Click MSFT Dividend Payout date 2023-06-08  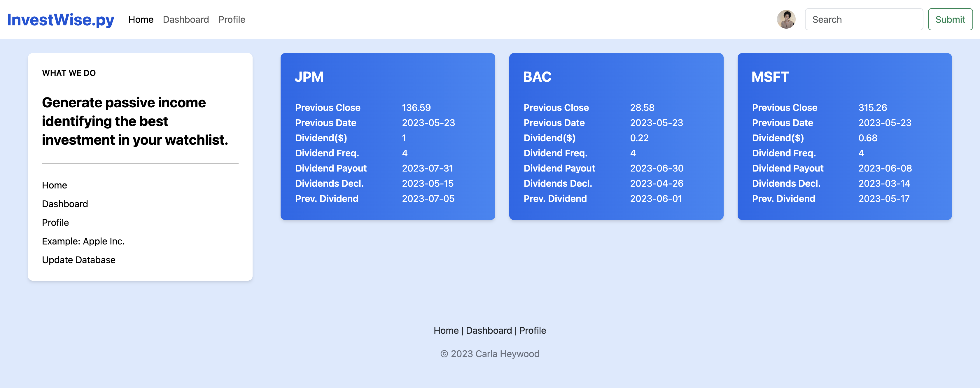[x=885, y=168]
